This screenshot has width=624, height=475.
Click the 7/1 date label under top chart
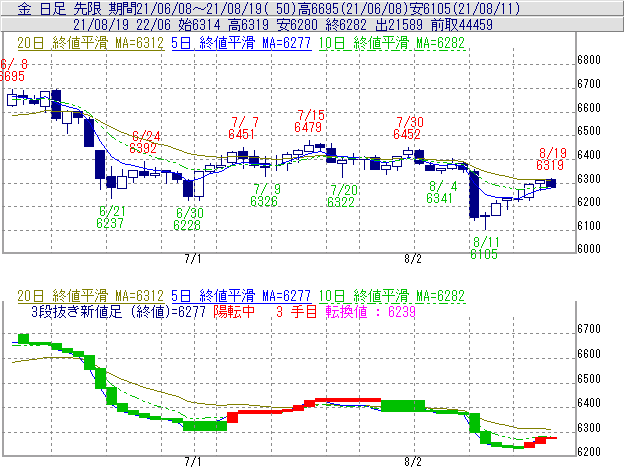click(193, 259)
